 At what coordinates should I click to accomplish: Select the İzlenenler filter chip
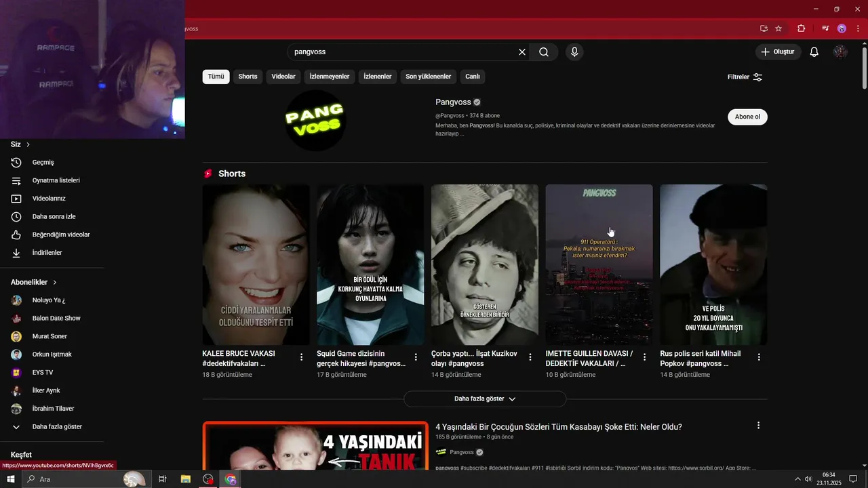tap(378, 77)
